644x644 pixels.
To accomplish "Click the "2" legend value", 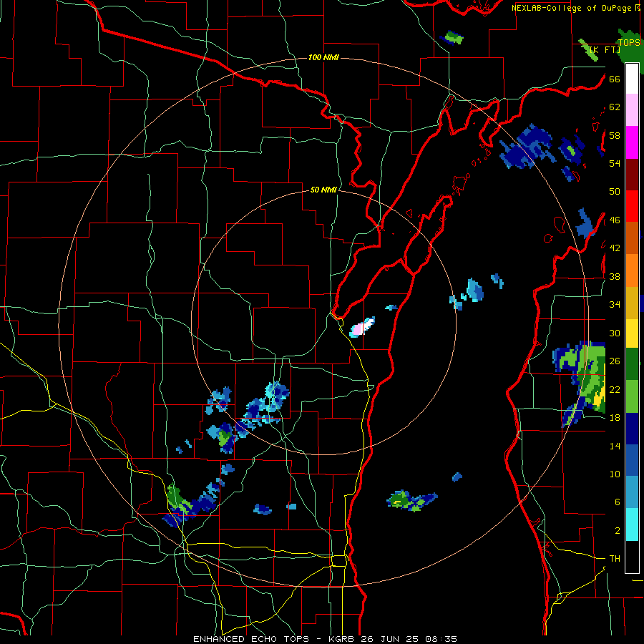I will (x=617, y=530).
